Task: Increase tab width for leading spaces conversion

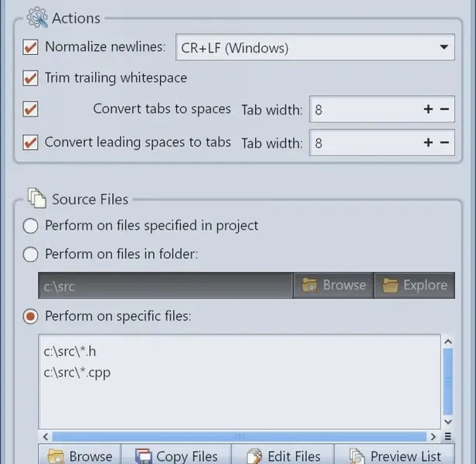Action: [x=428, y=143]
